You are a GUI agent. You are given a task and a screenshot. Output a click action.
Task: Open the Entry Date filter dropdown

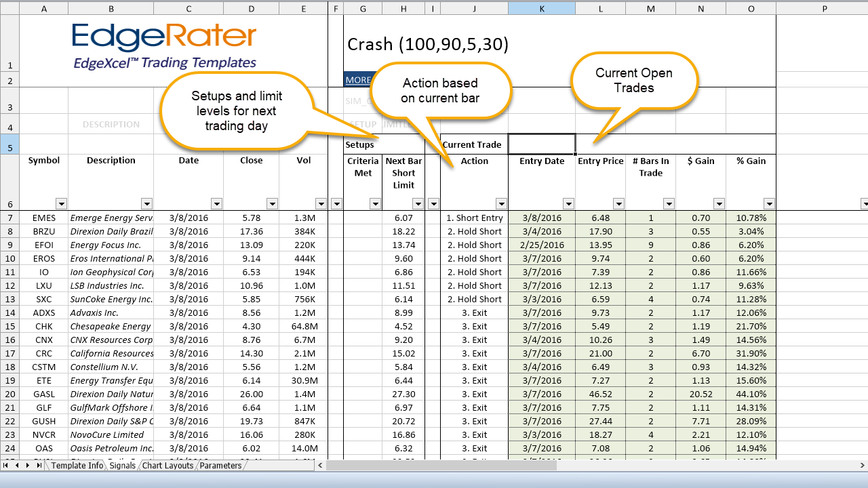568,203
